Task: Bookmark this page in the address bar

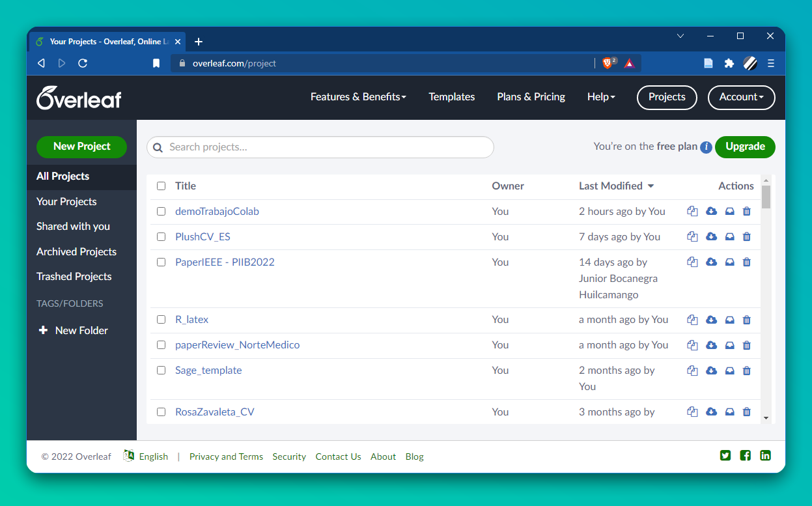Action: [x=156, y=63]
